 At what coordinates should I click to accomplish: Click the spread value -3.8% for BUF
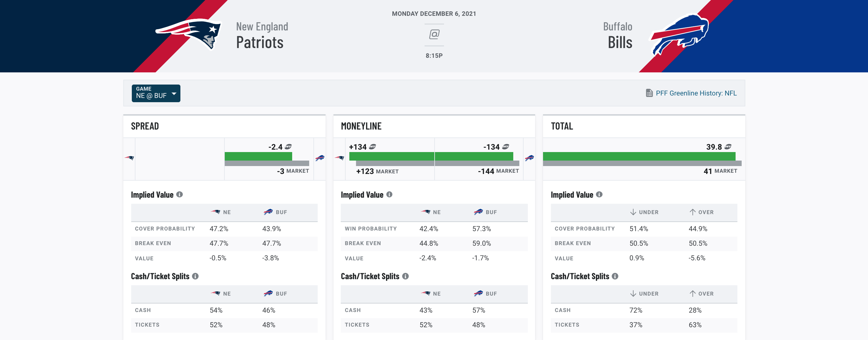coord(271,258)
